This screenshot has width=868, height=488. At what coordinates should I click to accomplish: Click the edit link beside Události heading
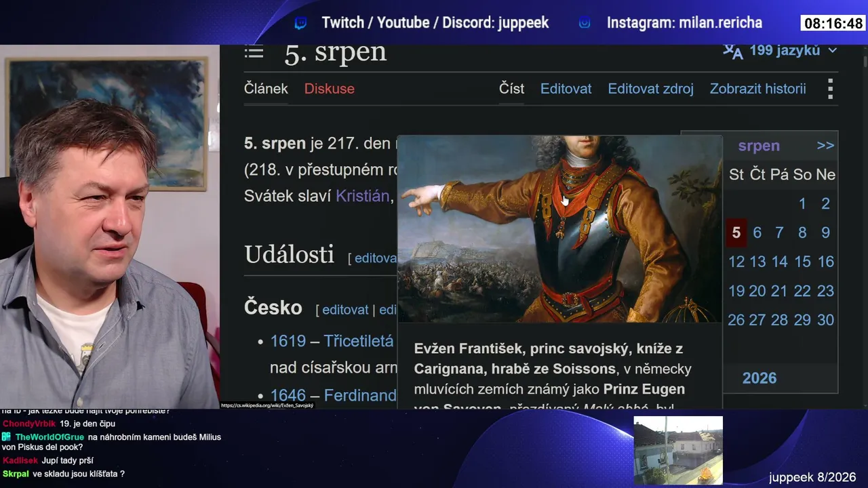(375, 258)
